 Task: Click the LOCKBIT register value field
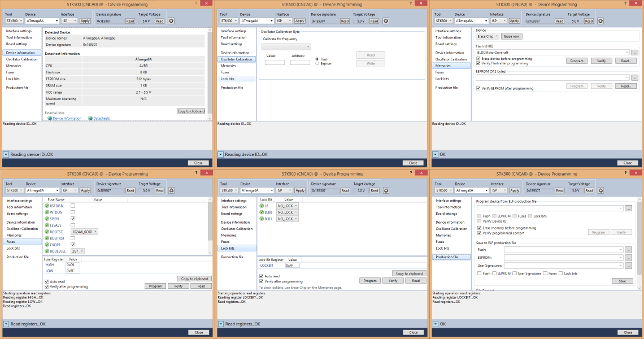[x=293, y=266]
